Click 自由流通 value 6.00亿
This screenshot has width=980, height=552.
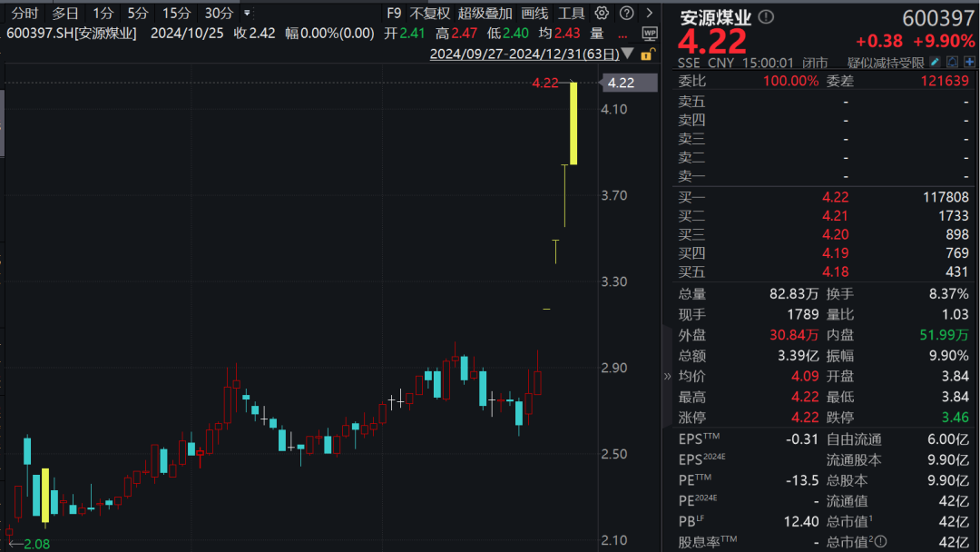point(948,439)
